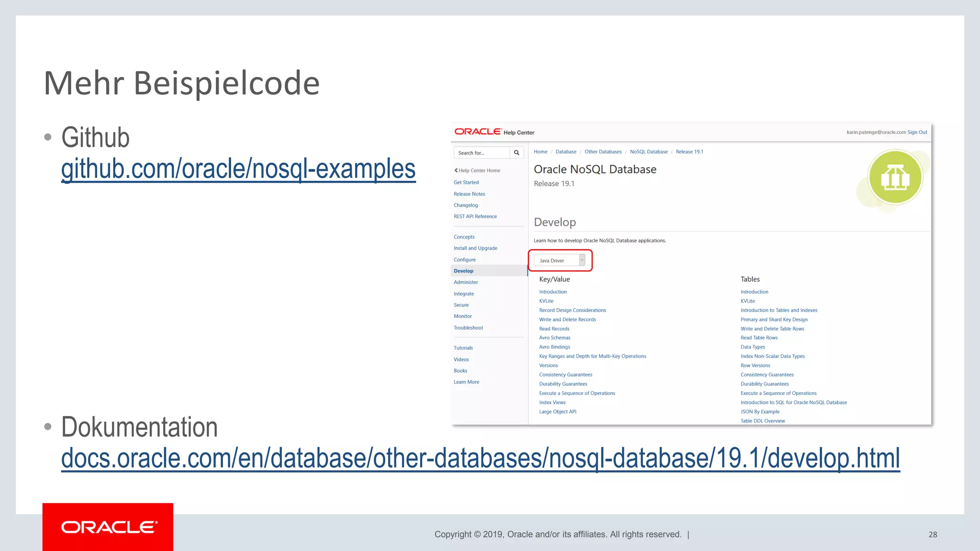Select Secure in sidebar
980x551 pixels.
pyautogui.click(x=461, y=305)
